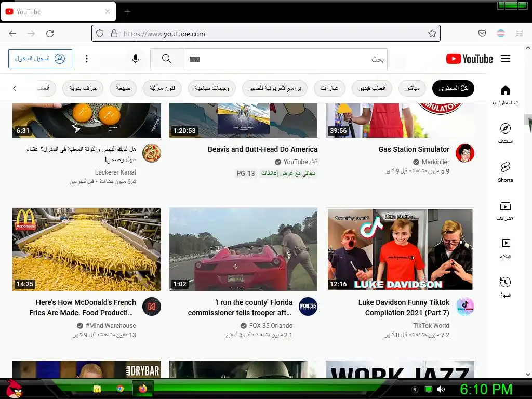532x399 pixels.
Task: Click the browser forward arrow
Action: coord(31,34)
